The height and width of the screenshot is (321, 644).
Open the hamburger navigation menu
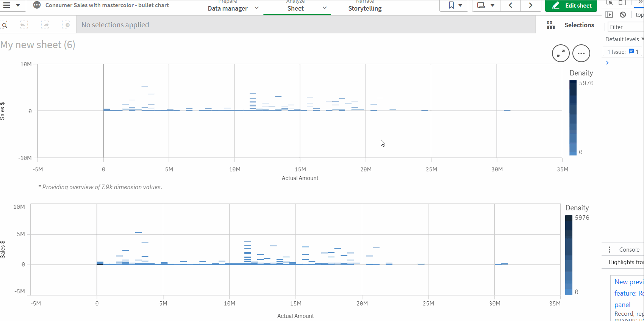pyautogui.click(x=6, y=5)
